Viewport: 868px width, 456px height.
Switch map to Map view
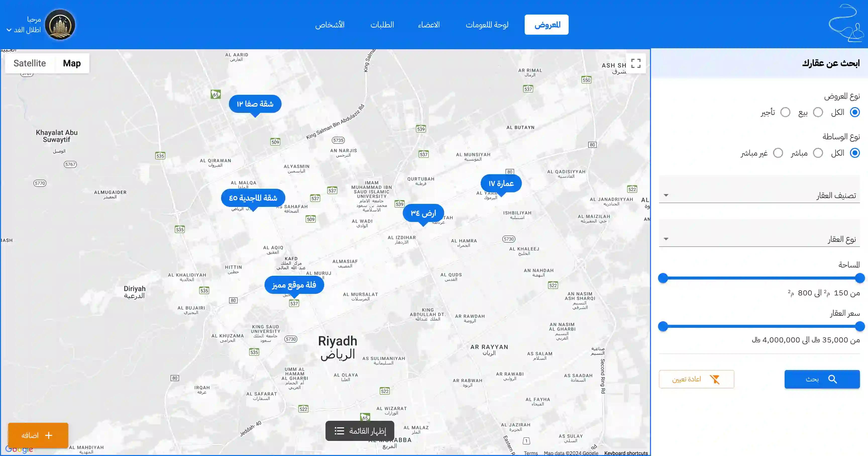[x=72, y=63]
